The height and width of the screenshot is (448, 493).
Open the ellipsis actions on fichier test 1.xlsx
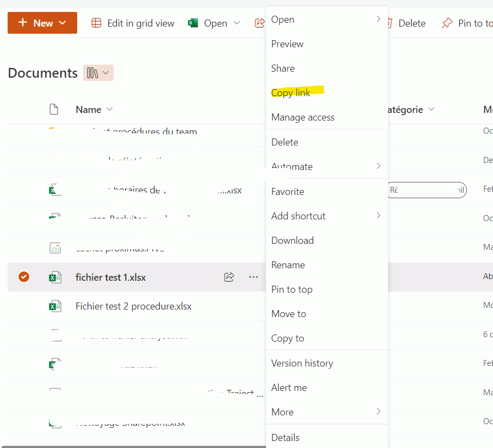[x=253, y=277]
